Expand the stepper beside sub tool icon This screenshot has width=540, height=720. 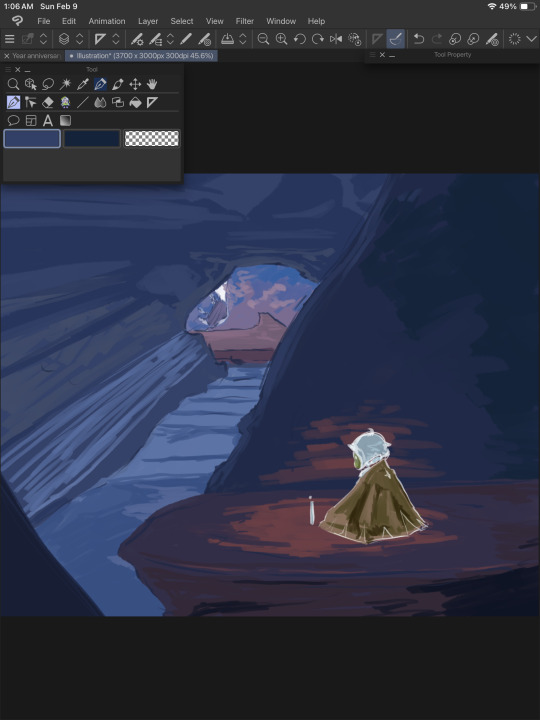point(170,39)
